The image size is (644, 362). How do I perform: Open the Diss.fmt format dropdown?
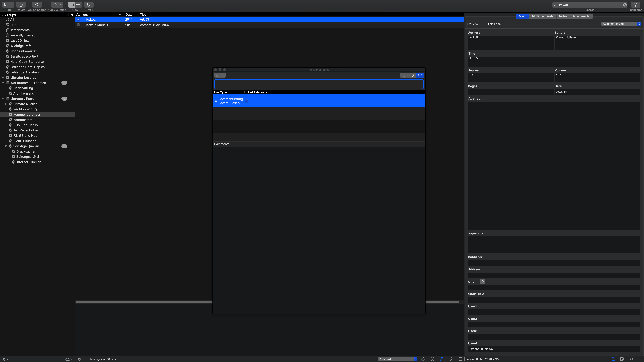click(x=397, y=359)
